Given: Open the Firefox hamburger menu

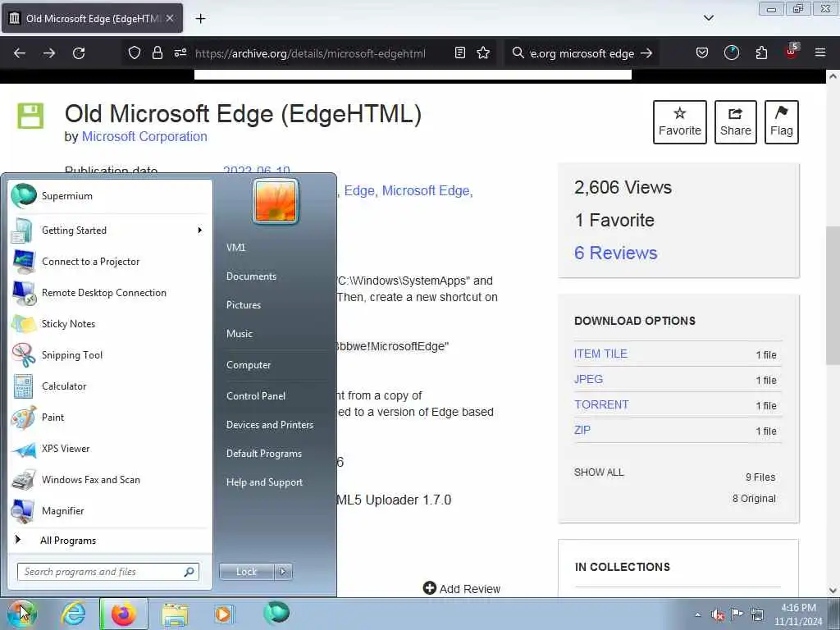Looking at the screenshot, I should 820,52.
